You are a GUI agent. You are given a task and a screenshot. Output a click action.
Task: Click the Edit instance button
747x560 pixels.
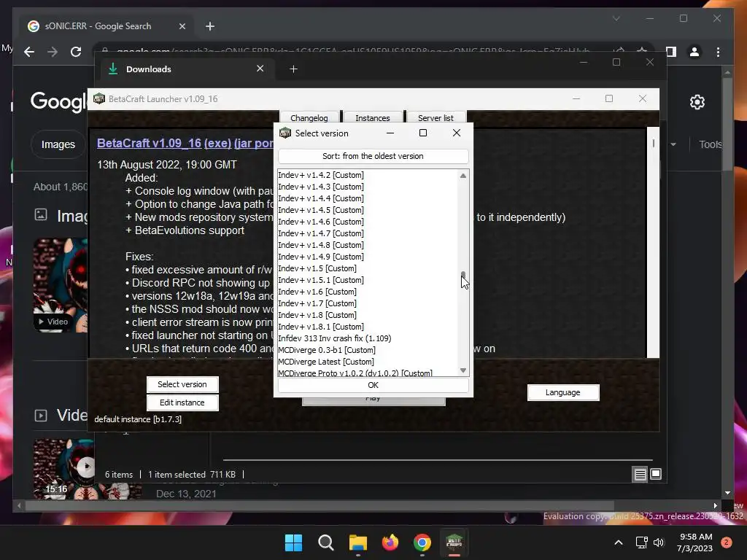[x=182, y=402]
